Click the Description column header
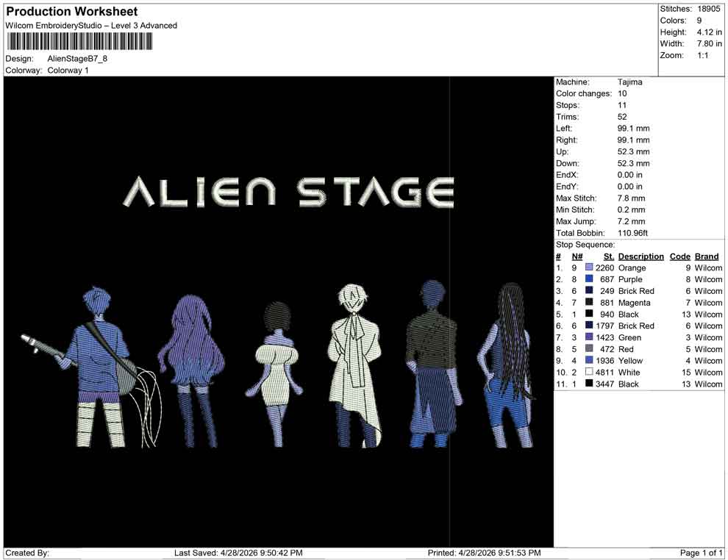Viewport: 728px width, 560px height. (640, 256)
